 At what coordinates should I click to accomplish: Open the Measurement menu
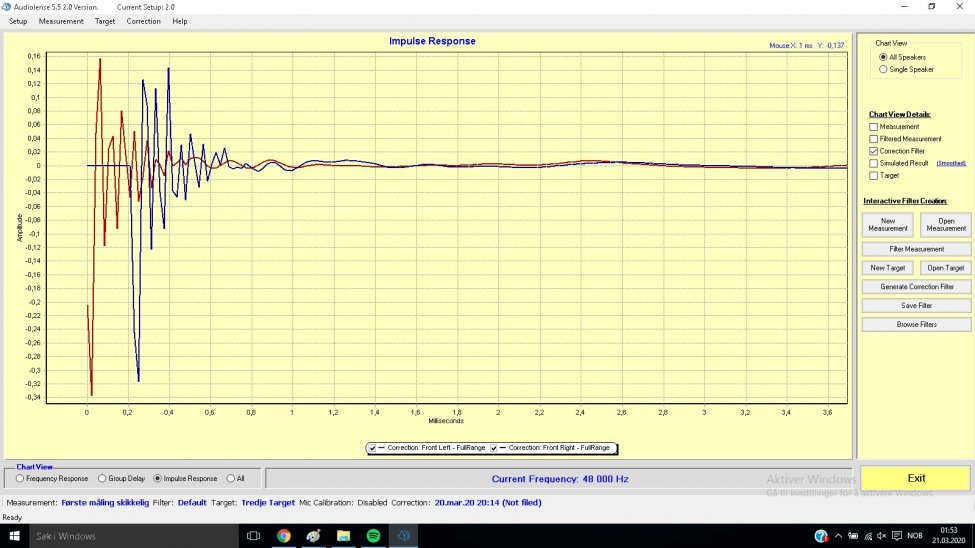tap(61, 21)
